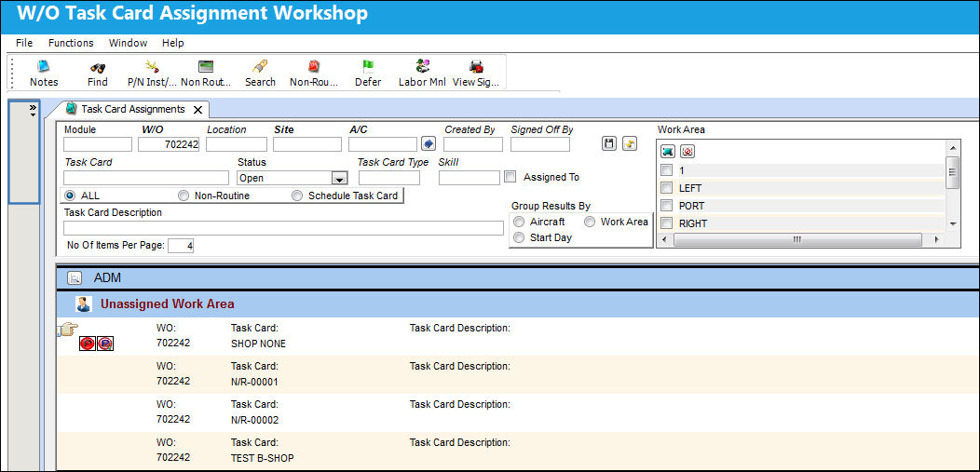
Task: Check the LEFT work area
Action: tap(667, 188)
